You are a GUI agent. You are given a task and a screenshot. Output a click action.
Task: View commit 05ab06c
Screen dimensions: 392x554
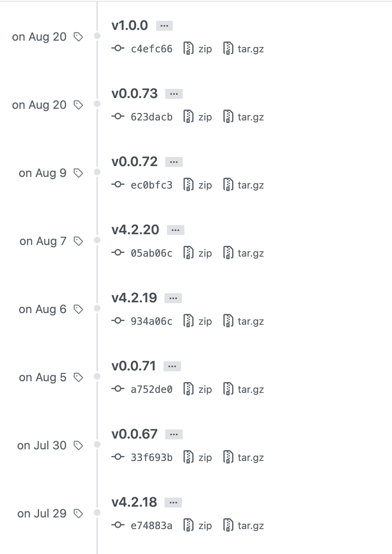coord(152,253)
